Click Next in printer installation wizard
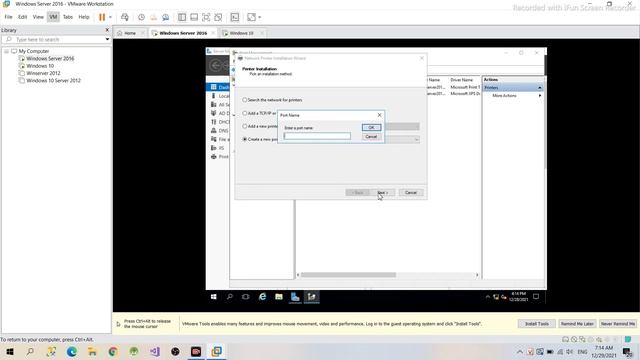 click(382, 192)
